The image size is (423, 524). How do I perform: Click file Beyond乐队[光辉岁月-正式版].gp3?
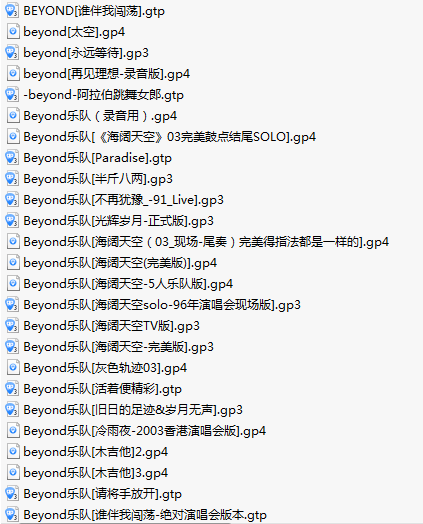[x=118, y=221]
